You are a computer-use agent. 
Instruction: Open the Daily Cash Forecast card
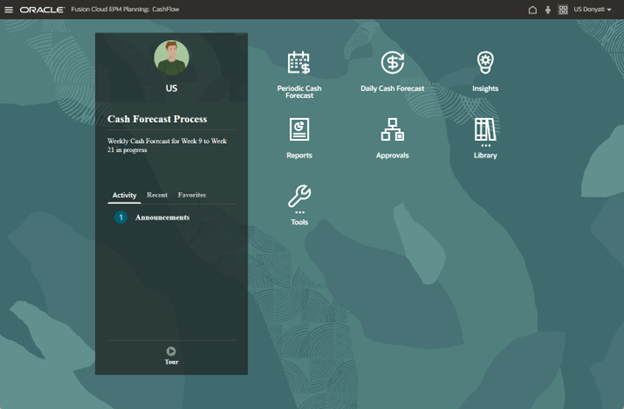[392, 63]
